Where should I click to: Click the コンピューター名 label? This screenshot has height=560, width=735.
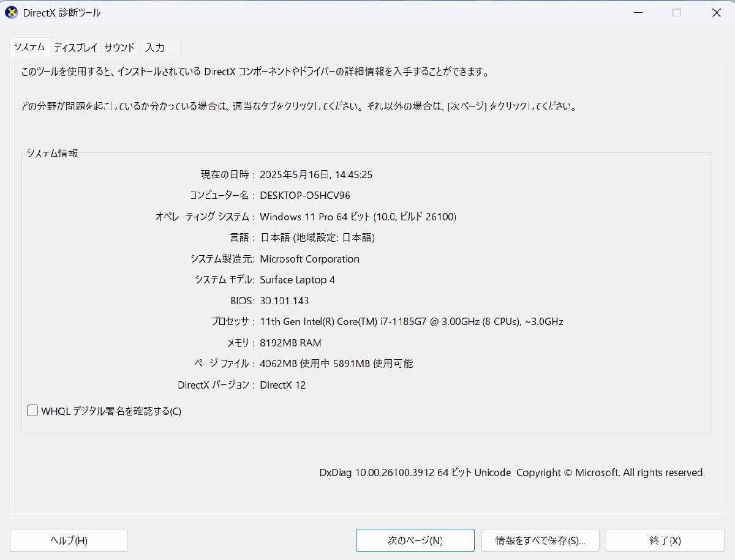click(222, 195)
